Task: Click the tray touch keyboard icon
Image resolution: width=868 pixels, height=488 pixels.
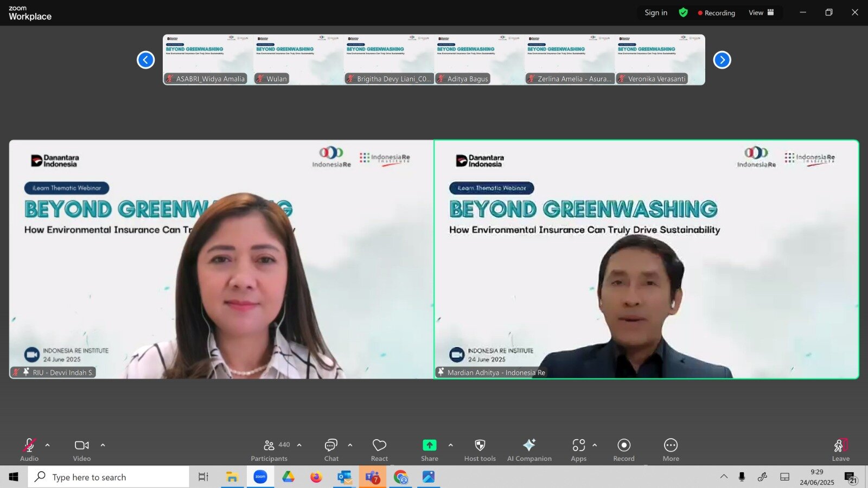Action: [x=784, y=477]
